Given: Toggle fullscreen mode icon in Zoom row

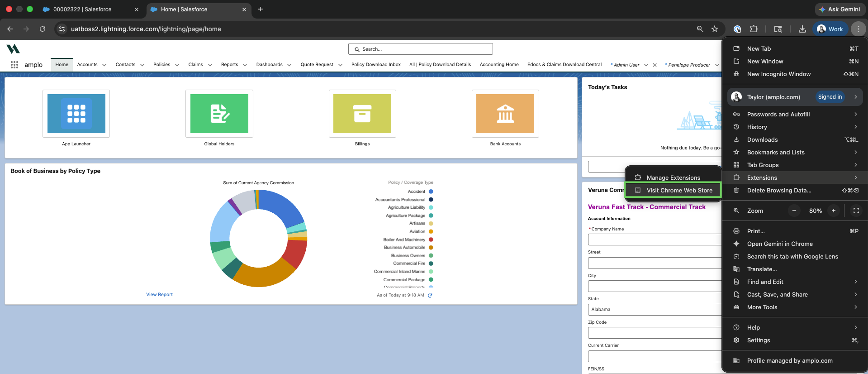Looking at the screenshot, I should [x=856, y=211].
